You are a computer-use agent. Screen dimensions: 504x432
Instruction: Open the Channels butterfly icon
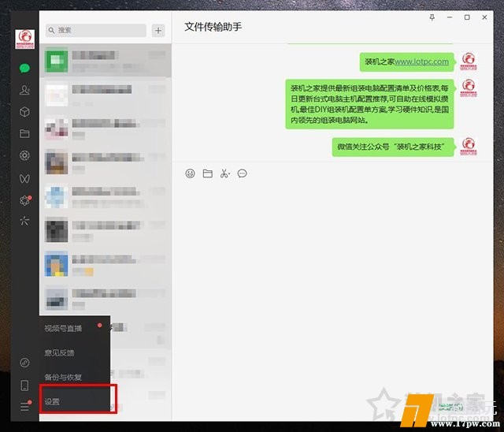24,178
